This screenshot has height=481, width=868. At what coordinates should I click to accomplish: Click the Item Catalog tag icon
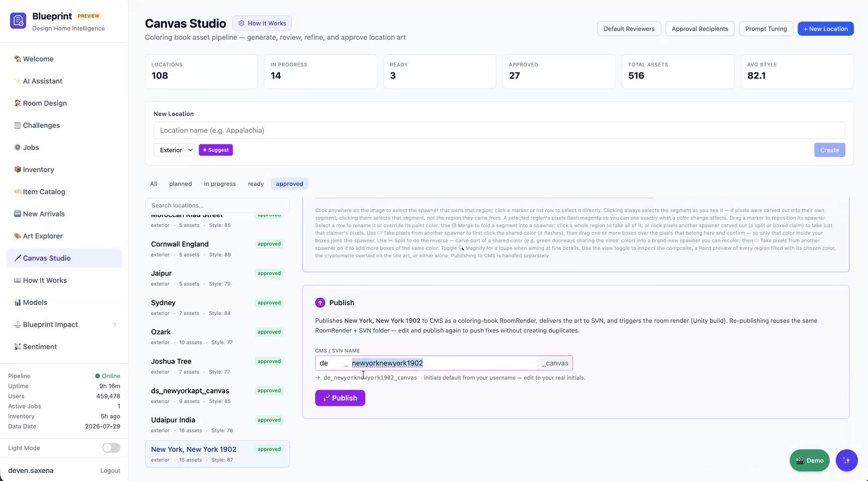coord(18,192)
